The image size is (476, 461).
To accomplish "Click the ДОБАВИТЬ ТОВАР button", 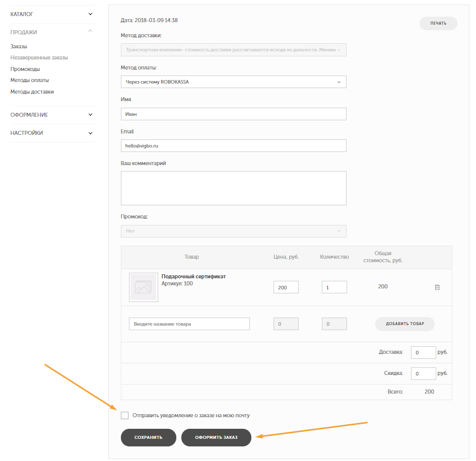I will tap(405, 324).
